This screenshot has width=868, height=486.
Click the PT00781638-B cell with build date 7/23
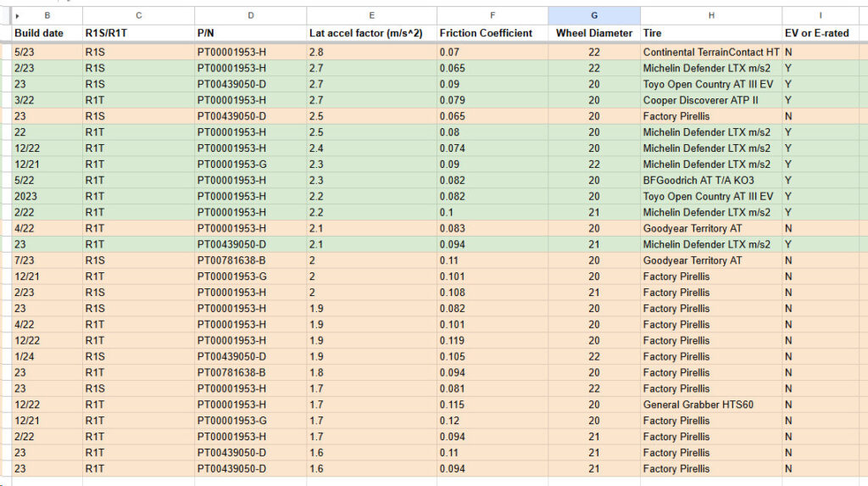tap(250, 260)
